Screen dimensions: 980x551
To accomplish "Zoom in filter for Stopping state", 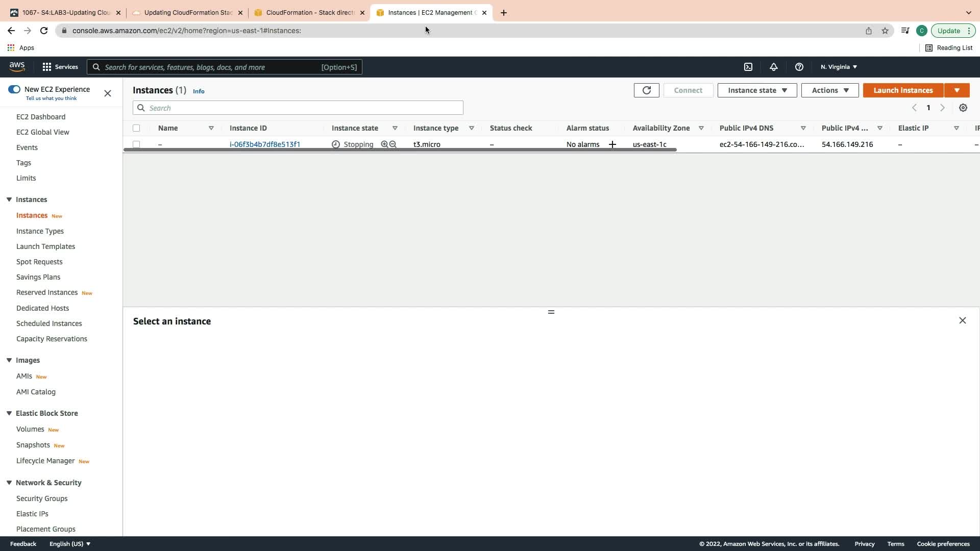I will pos(384,144).
